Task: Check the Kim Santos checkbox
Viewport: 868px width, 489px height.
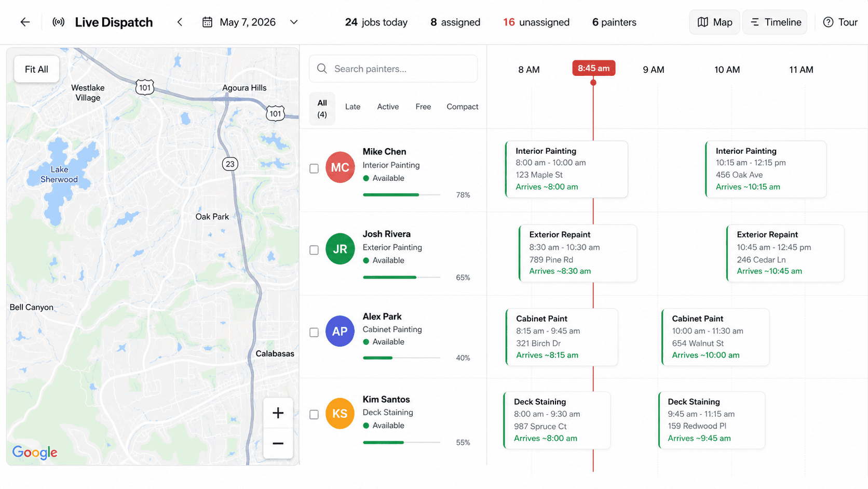Action: tap(314, 414)
